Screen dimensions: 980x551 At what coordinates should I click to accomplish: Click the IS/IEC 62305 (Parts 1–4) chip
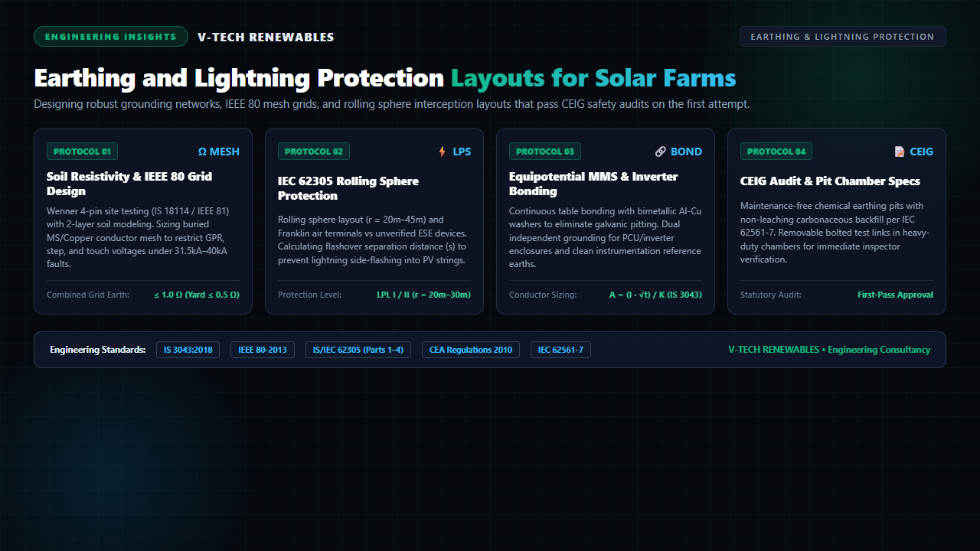(358, 350)
